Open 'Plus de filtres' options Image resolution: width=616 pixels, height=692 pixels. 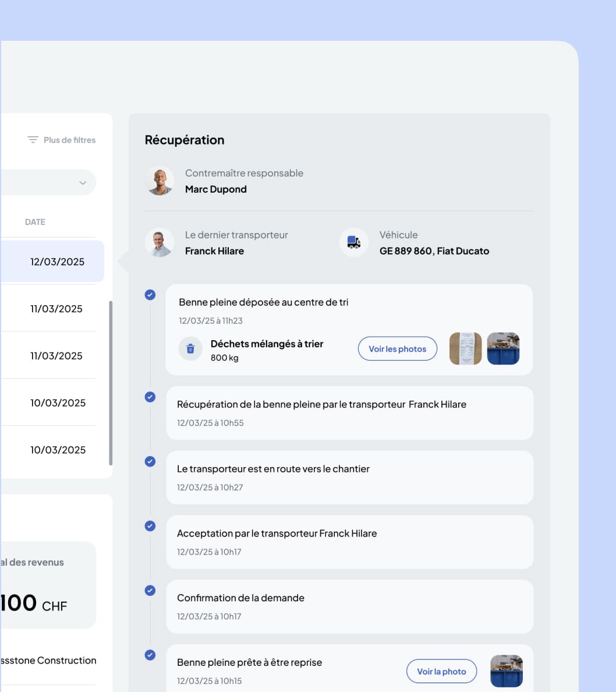coord(69,140)
